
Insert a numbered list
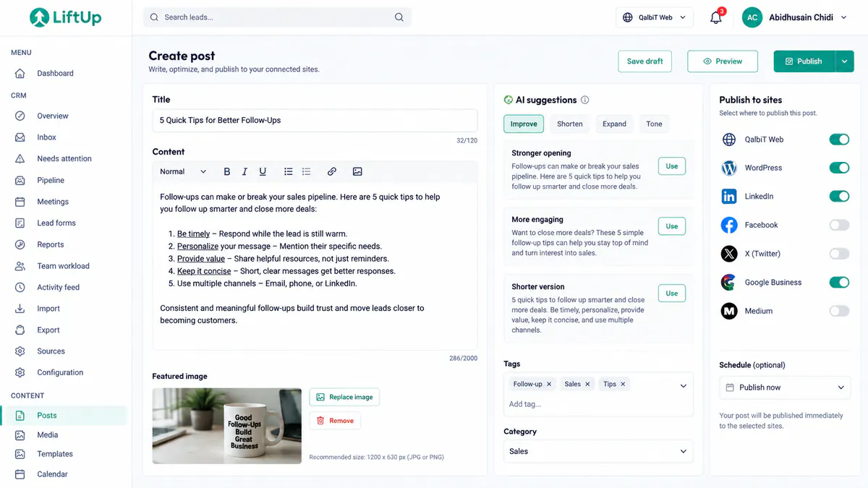point(307,171)
